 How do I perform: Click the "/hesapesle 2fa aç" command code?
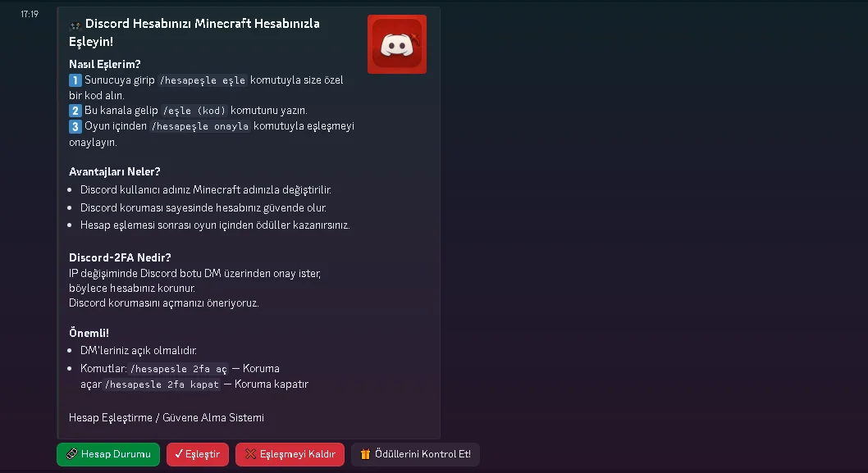click(x=178, y=368)
